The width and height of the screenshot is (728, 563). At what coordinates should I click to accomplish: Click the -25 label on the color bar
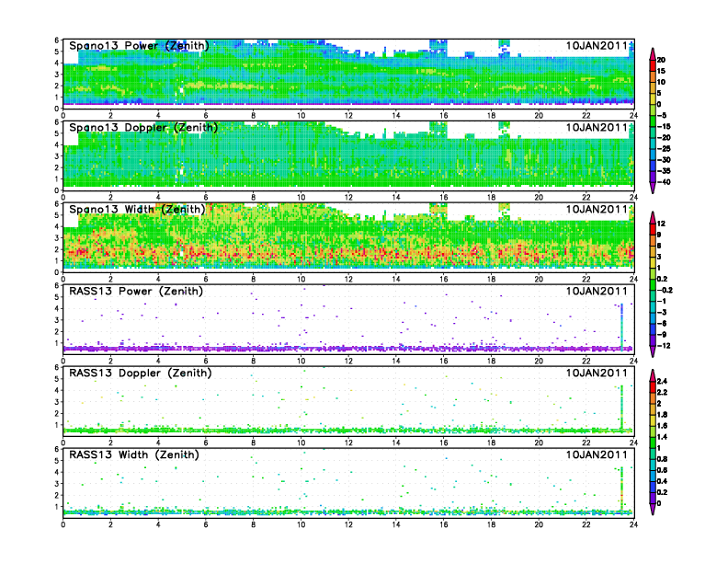(664, 149)
